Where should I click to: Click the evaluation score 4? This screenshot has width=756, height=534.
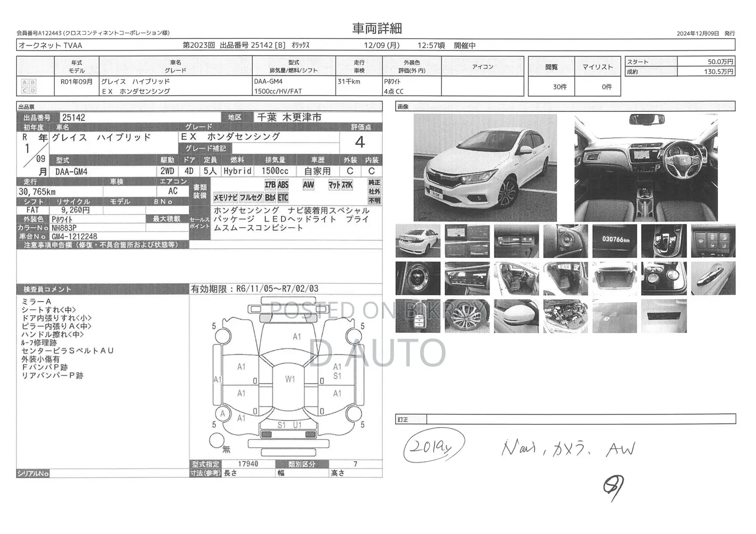coord(360,142)
